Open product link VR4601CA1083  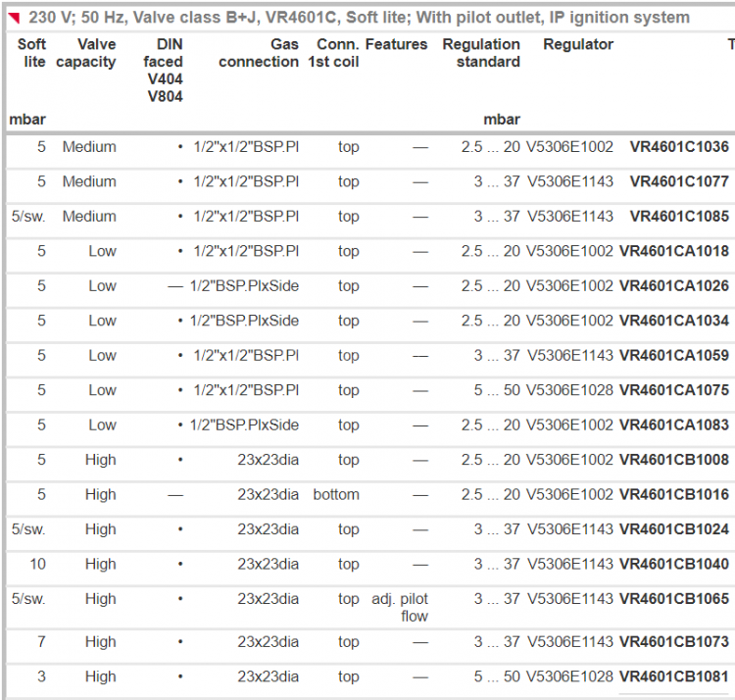[674, 425]
